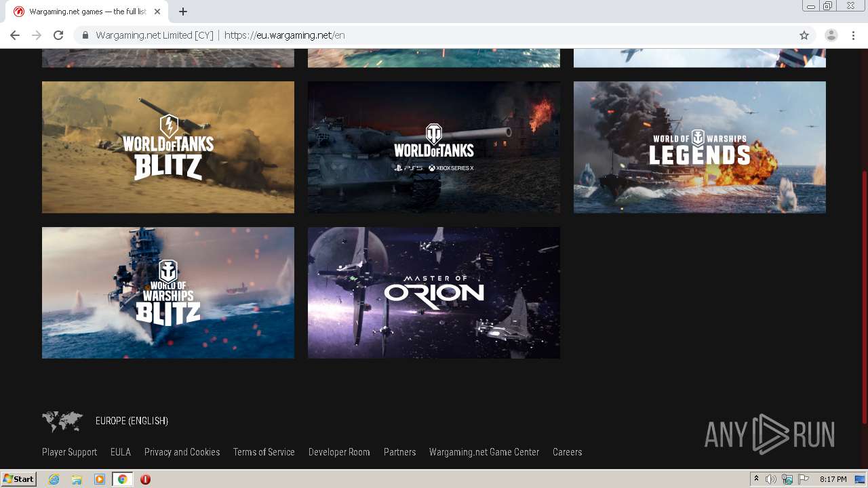The image size is (868, 488).
Task: Open the Windows Start menu
Action: click(18, 479)
